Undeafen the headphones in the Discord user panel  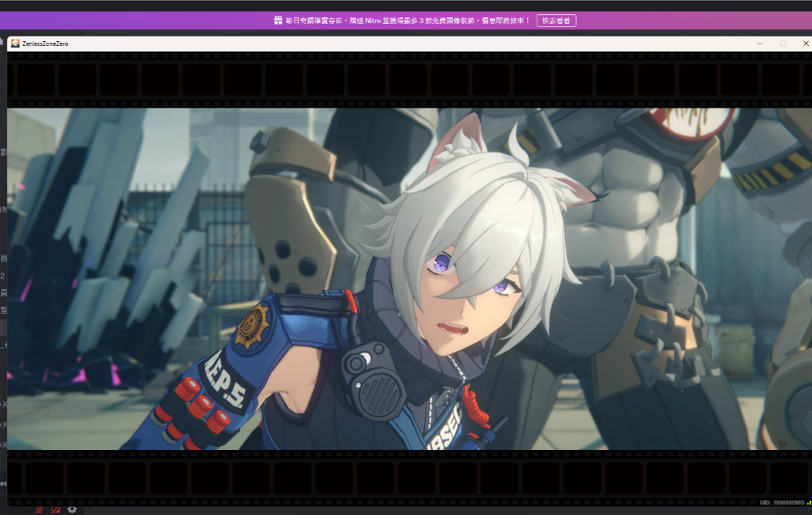coord(56,510)
